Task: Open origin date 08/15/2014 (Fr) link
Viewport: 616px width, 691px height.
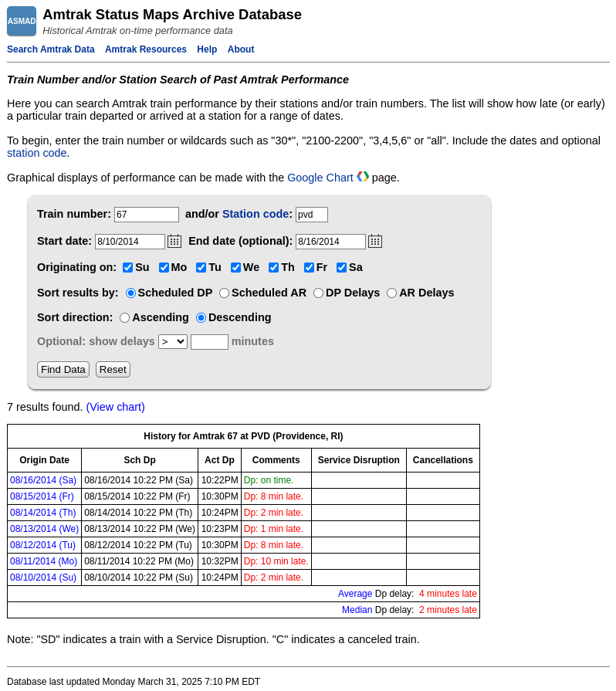Action: click(x=42, y=496)
